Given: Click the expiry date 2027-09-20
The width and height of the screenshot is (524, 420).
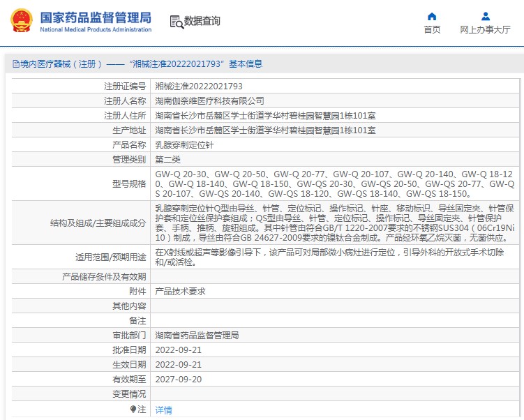Looking at the screenshot, I should pos(178,380).
